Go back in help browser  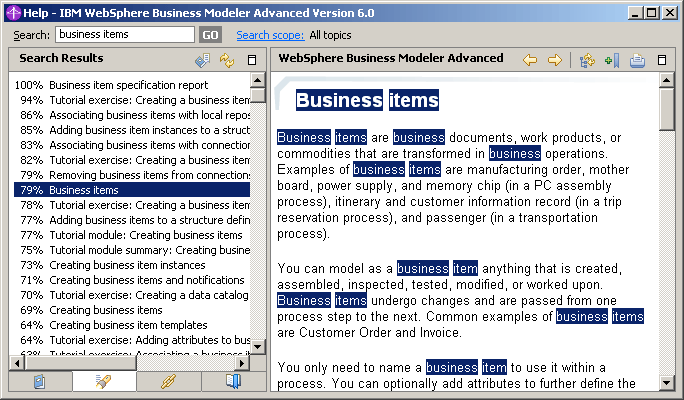(530, 60)
